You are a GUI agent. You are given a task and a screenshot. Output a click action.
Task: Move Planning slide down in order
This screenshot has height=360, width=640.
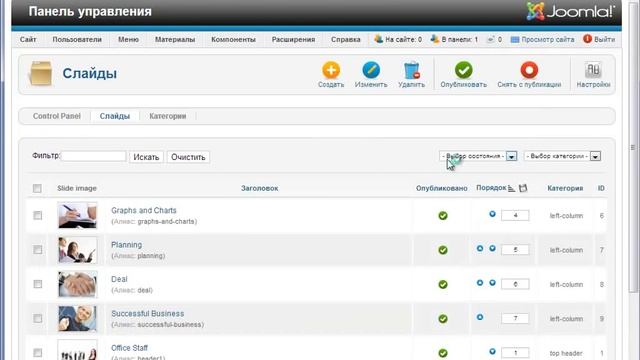492,248
